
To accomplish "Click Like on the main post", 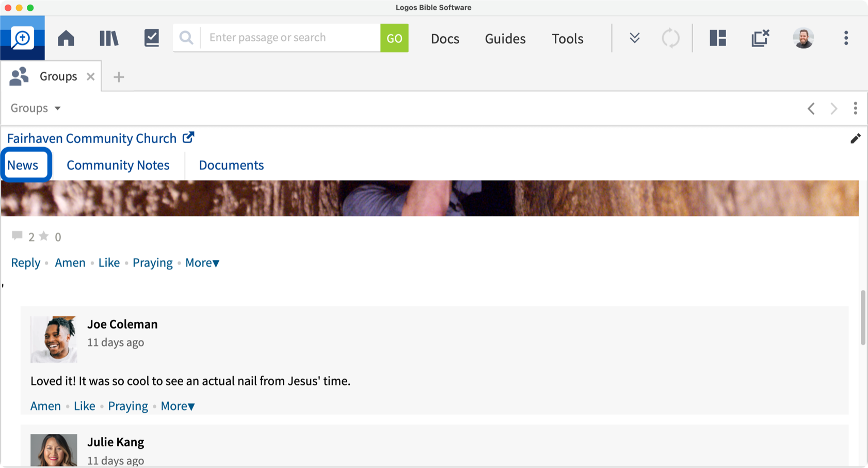I will point(109,262).
